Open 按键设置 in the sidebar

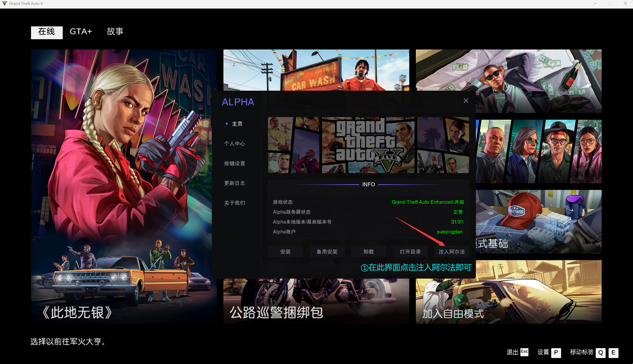[234, 164]
